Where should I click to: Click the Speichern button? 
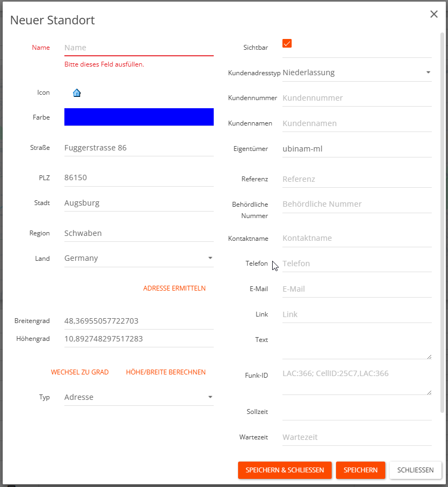point(360,470)
